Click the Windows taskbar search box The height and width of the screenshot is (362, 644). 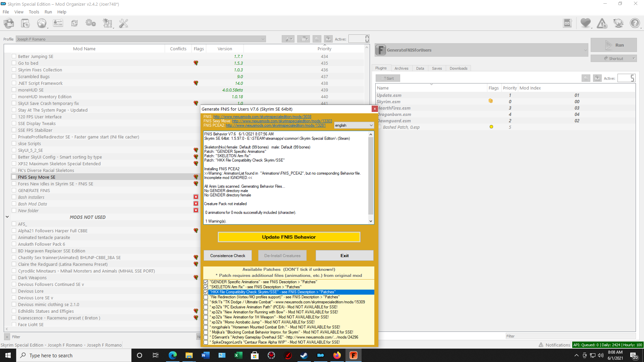[74, 355]
